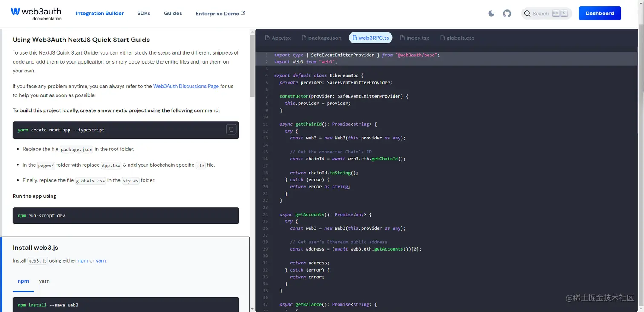The height and width of the screenshot is (312, 644).
Task: Open the GitHub repository icon
Action: pos(507,14)
